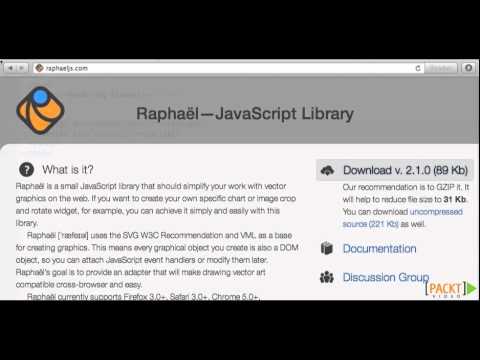Select the What is it? heading
This screenshot has width=480, height=360.
tap(68, 170)
